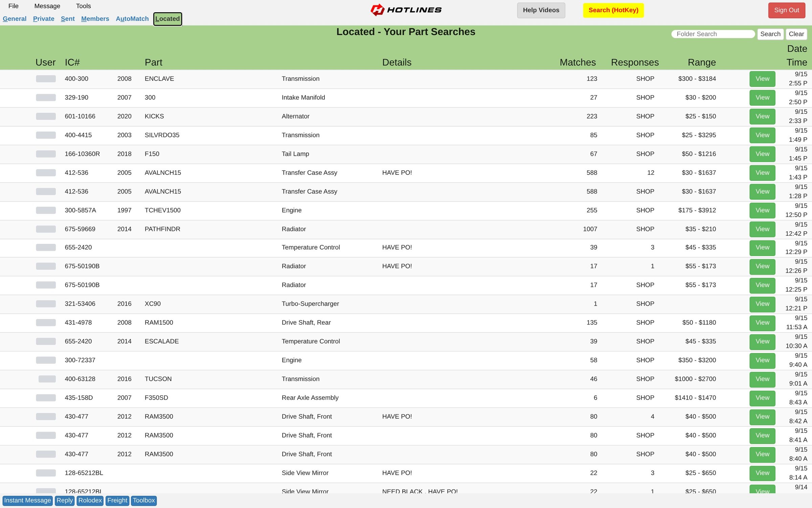This screenshot has height=508, width=812.
Task: Focus the Folder Search field
Action: [713, 34]
